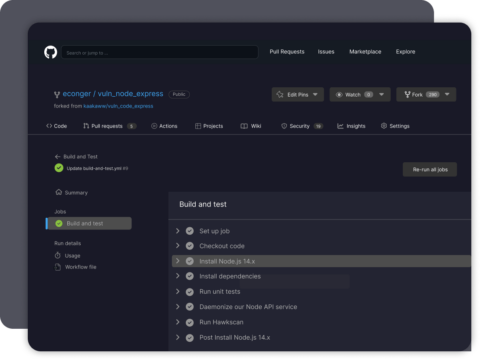This screenshot has height=360, width=480.
Task: Open the forked-from kaakaww repository link
Action: click(118, 106)
